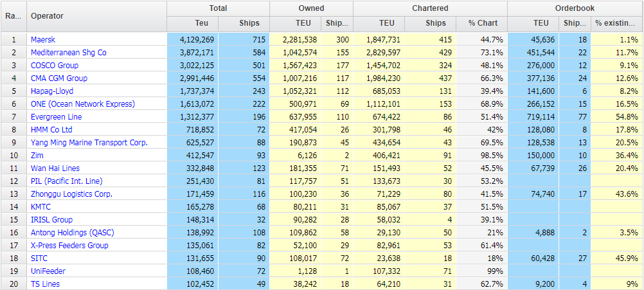Open the Evergreen Line link
Image resolution: width=644 pixels, height=290 pixels.
[x=57, y=116]
